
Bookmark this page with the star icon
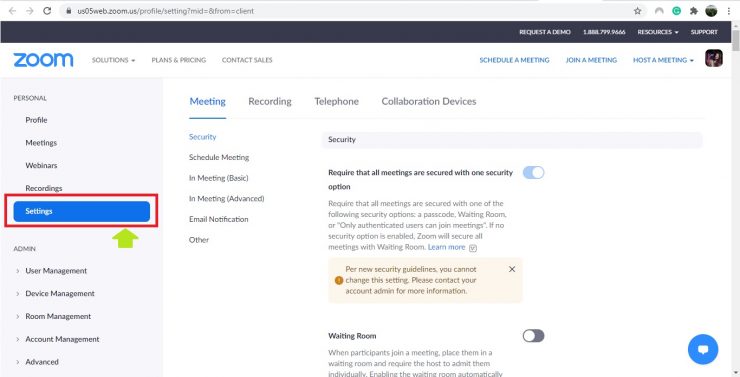pos(637,11)
